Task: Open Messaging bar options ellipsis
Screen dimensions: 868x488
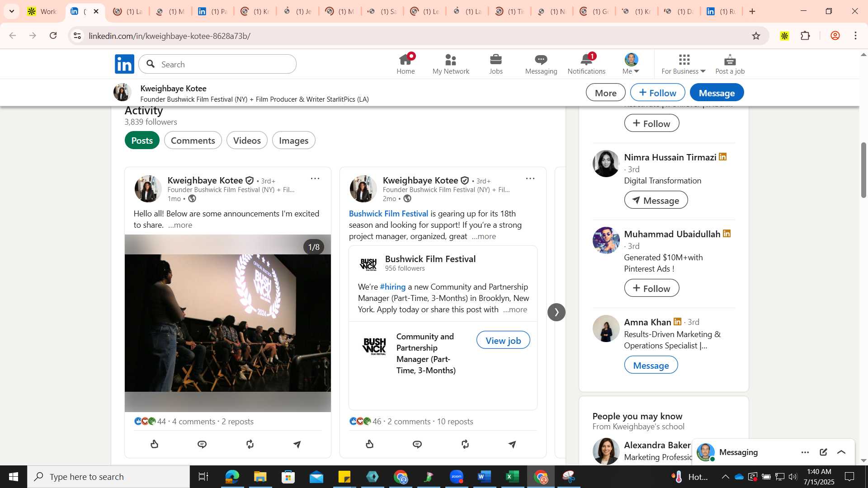Action: (x=805, y=452)
